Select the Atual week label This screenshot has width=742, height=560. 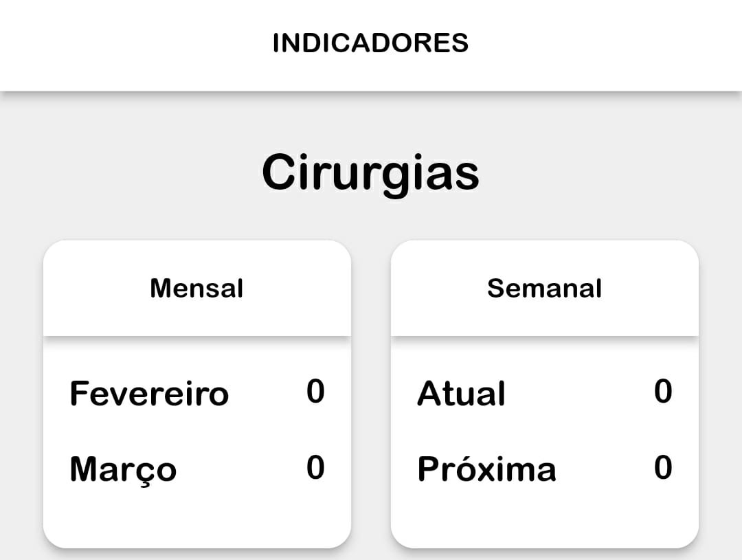tap(461, 394)
